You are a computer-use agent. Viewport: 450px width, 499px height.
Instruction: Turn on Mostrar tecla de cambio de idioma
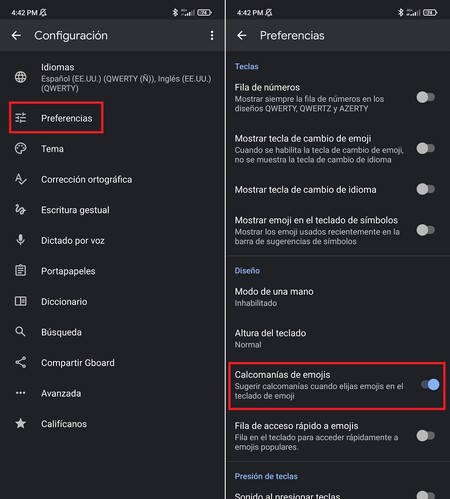(x=426, y=189)
